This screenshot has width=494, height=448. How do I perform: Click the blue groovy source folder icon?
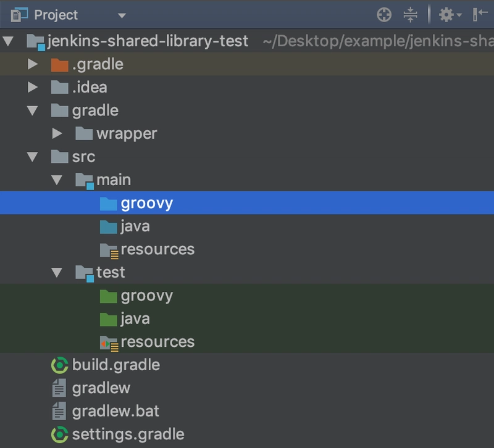tap(109, 204)
